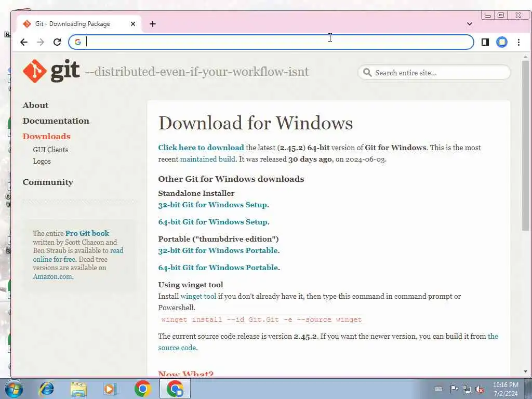Open the About section
Viewport: 532px width, 399px height.
tap(36, 105)
